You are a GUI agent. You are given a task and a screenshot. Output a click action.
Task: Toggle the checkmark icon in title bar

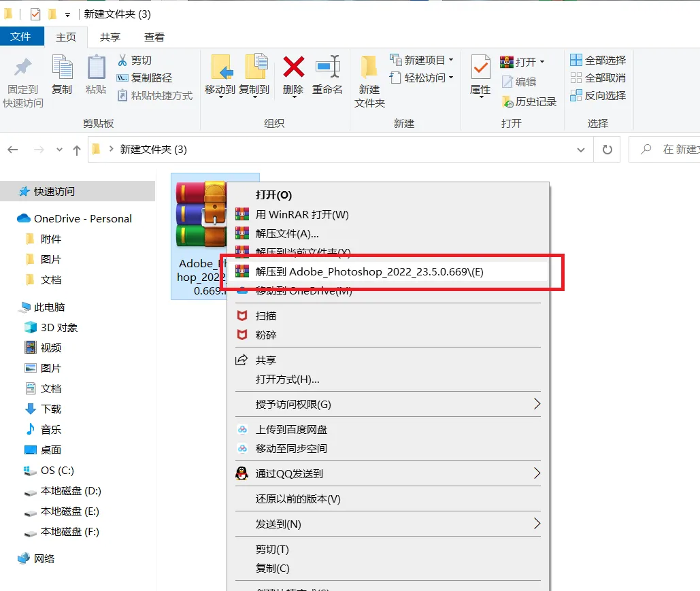click(x=35, y=14)
